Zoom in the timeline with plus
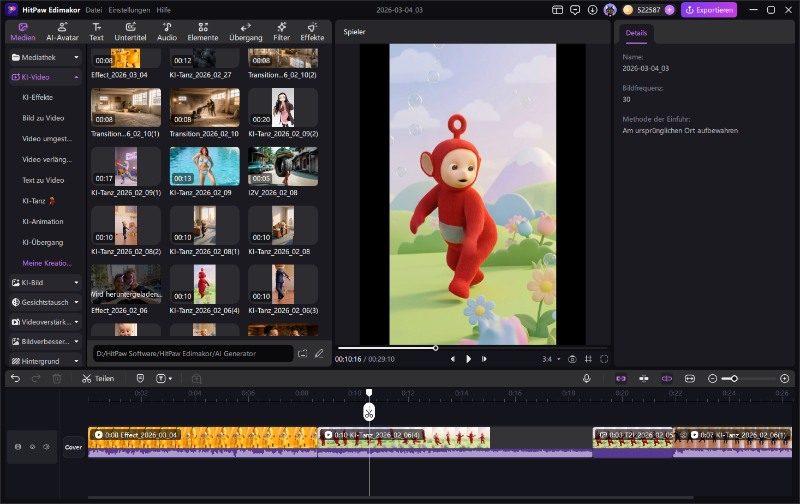The image size is (800, 504). (x=785, y=379)
